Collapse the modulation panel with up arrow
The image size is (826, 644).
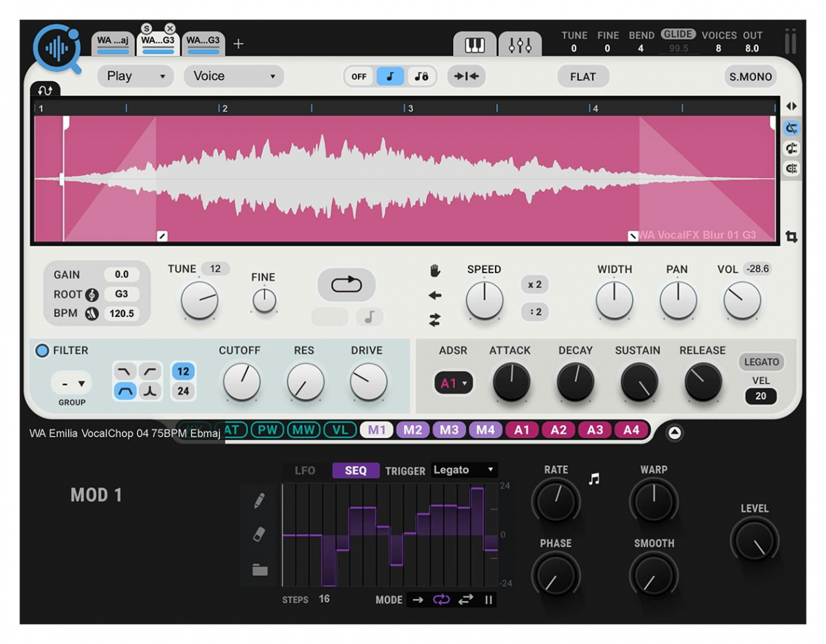click(x=675, y=433)
